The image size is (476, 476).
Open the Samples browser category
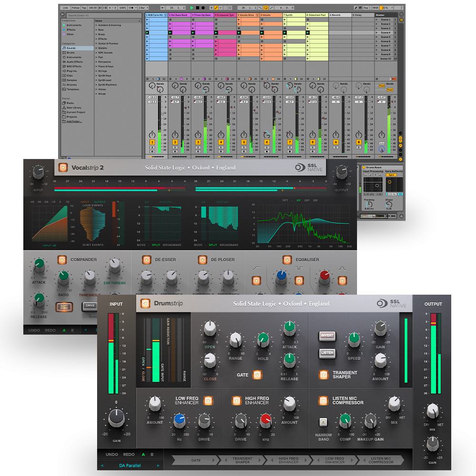[72, 80]
